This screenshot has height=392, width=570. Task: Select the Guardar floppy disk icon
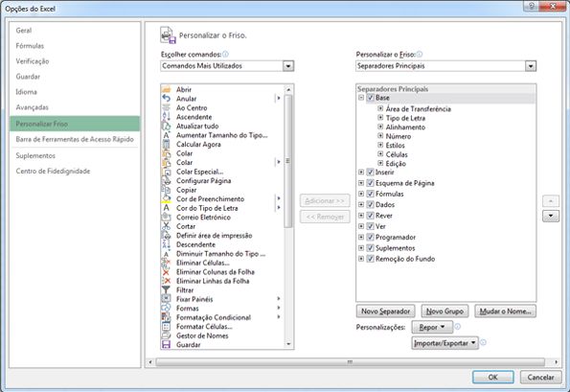[166, 344]
